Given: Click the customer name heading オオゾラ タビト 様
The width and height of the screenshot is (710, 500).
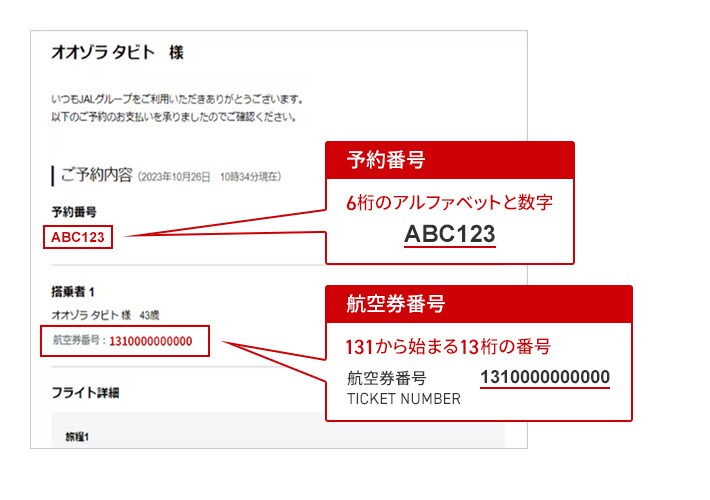Looking at the screenshot, I should pos(117,53).
